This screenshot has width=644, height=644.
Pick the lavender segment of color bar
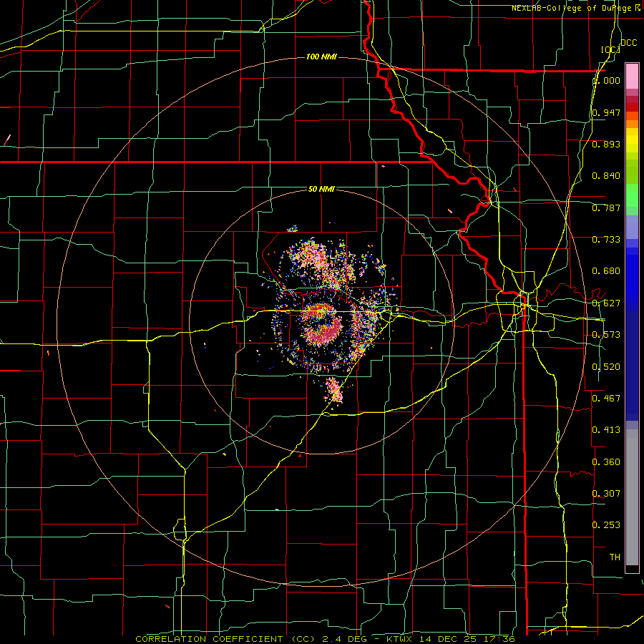pyautogui.click(x=632, y=228)
